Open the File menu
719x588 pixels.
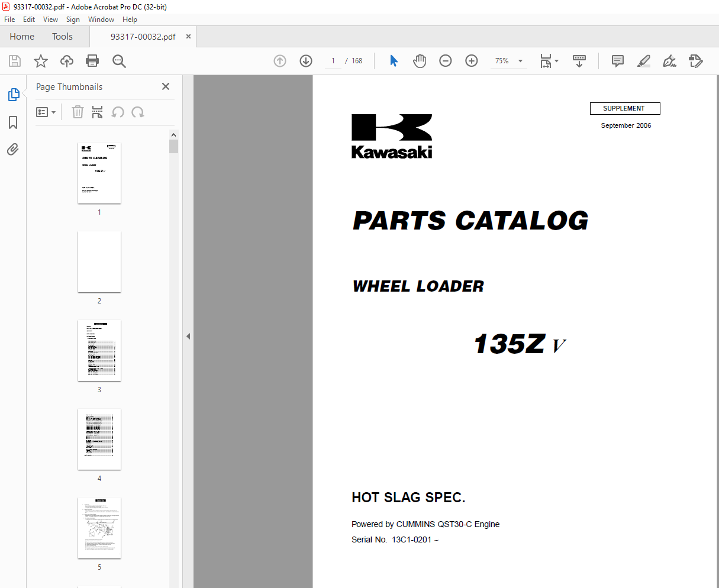coord(9,20)
